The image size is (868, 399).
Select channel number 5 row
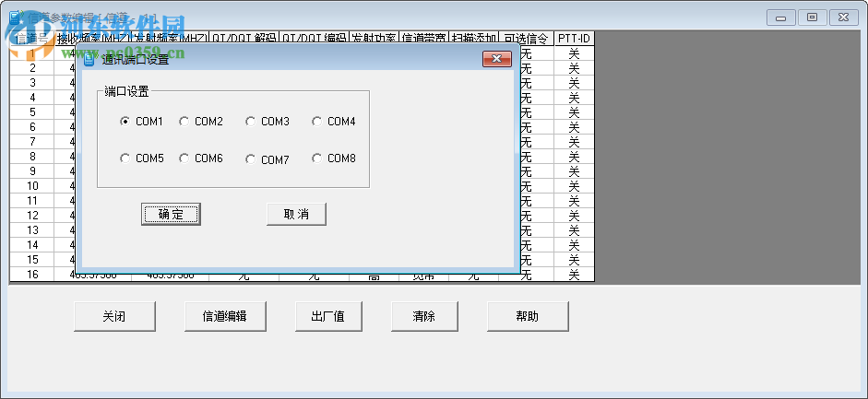tap(32, 112)
